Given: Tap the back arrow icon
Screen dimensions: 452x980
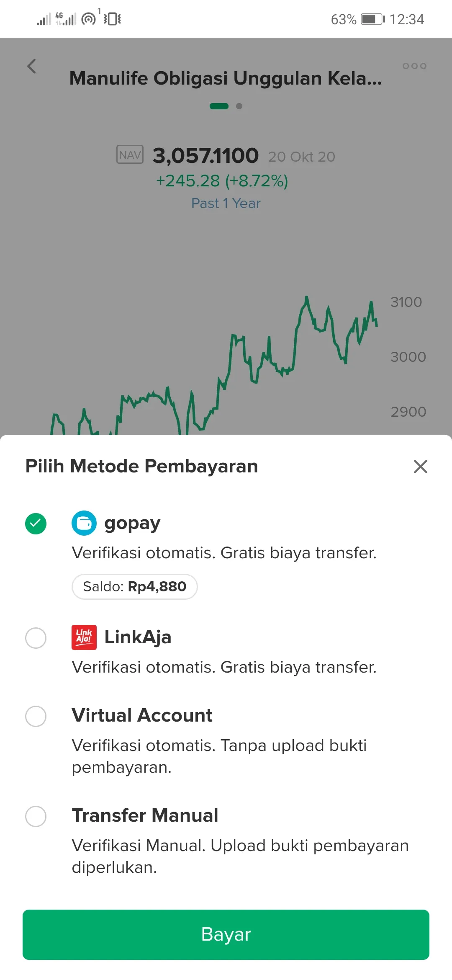Looking at the screenshot, I should 32,66.
